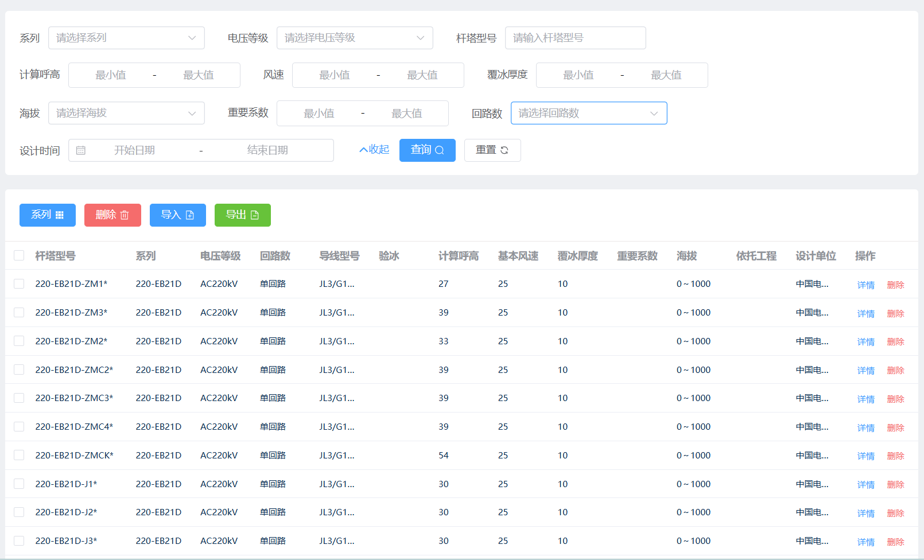Pick the 开始日期 start date field
Viewport: 924px width, 560px height.
135,150
